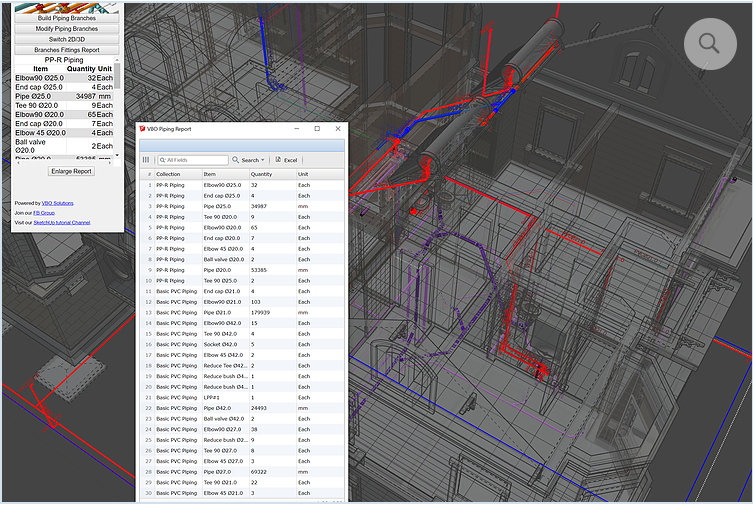756x505 pixels.
Task: Open the SketchUp tutorial Channel link
Action: pos(61,222)
